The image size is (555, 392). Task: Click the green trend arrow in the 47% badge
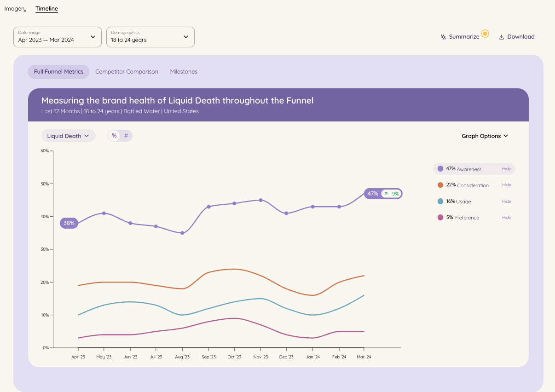pos(386,194)
